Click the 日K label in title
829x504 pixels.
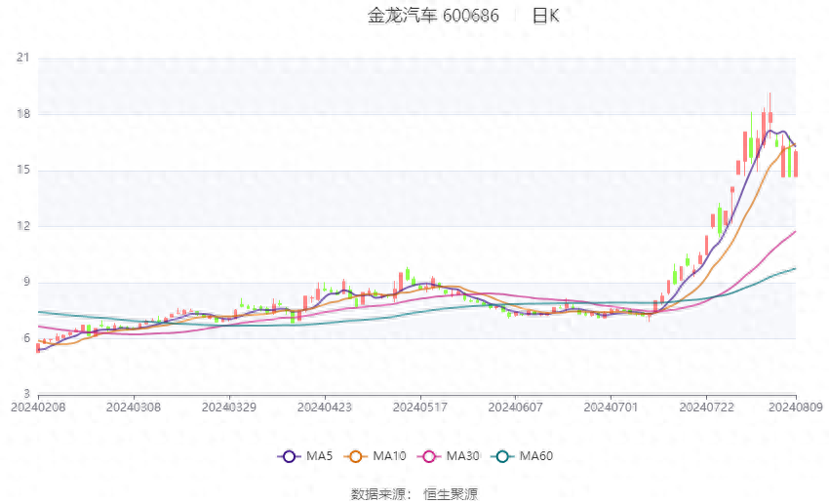coord(545,16)
